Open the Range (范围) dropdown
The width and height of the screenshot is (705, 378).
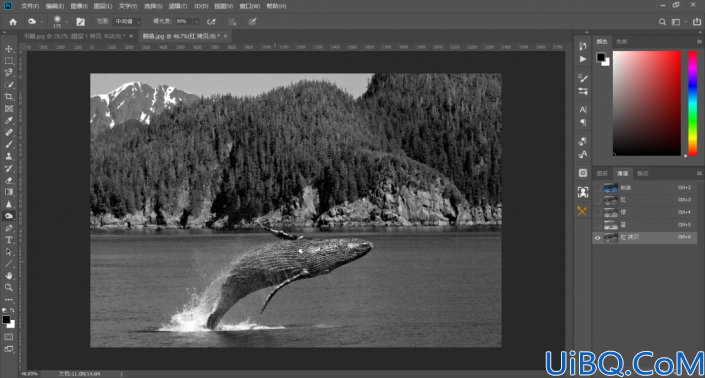tap(127, 22)
